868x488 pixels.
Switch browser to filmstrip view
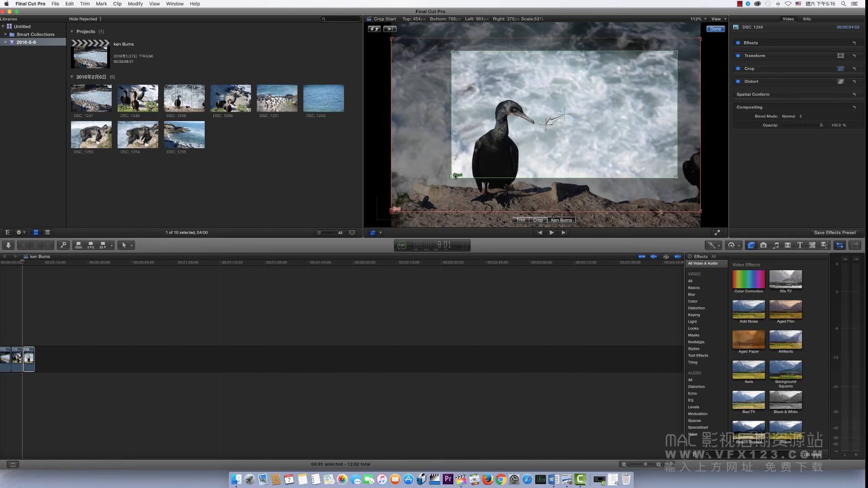(x=36, y=232)
